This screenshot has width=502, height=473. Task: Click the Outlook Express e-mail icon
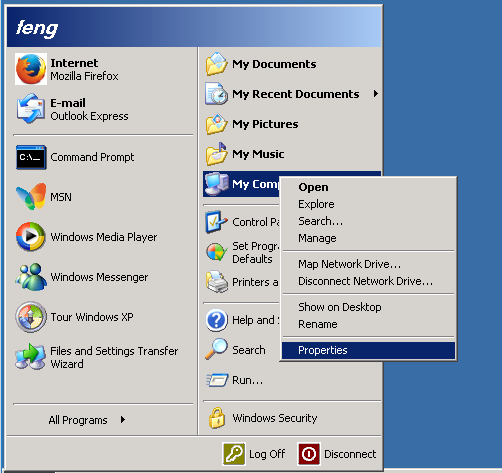coord(31,109)
